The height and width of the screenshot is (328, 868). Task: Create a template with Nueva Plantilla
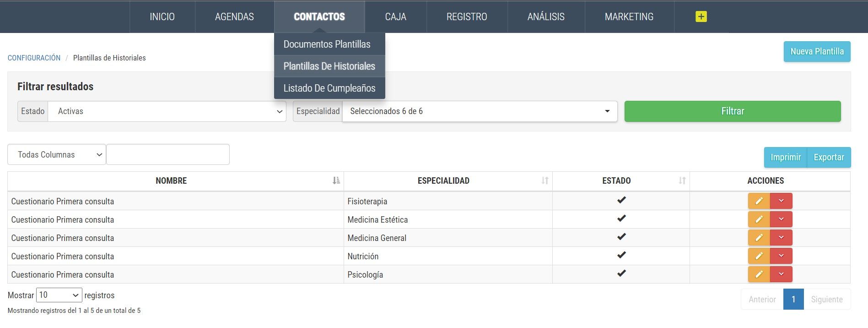point(817,51)
